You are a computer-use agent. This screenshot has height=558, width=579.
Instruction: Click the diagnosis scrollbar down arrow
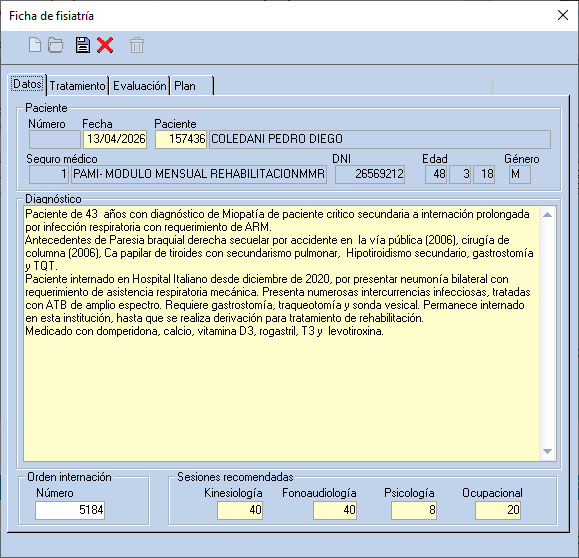point(548,451)
